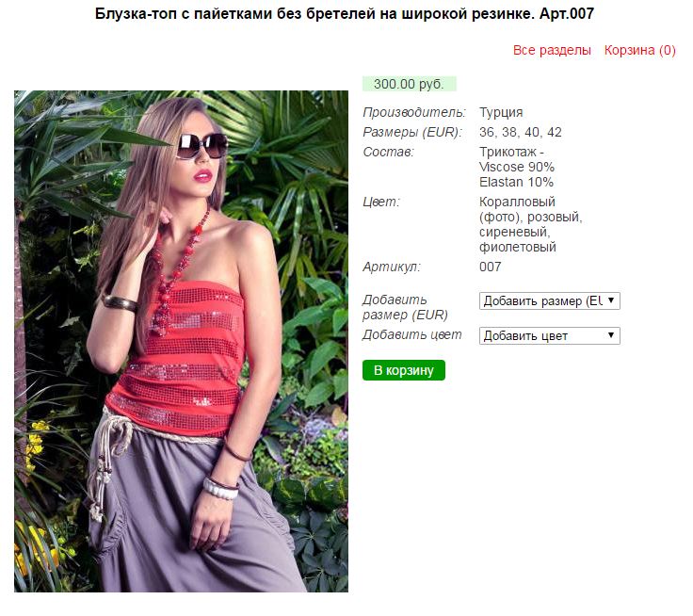Click the Добавить цвет field label
Image resolution: width=693 pixels, height=616 pixels.
[411, 334]
